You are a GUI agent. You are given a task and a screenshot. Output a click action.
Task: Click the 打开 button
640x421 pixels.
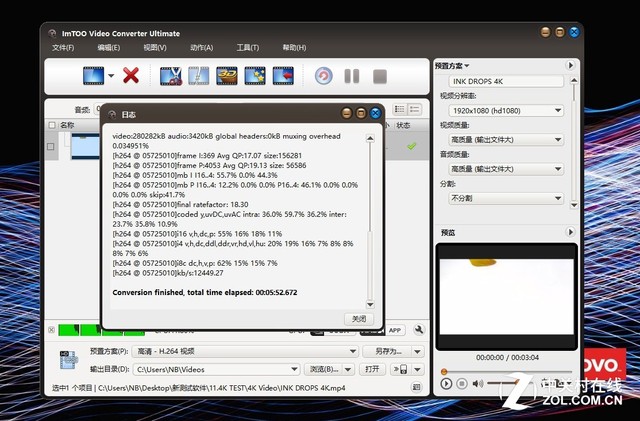tap(372, 369)
